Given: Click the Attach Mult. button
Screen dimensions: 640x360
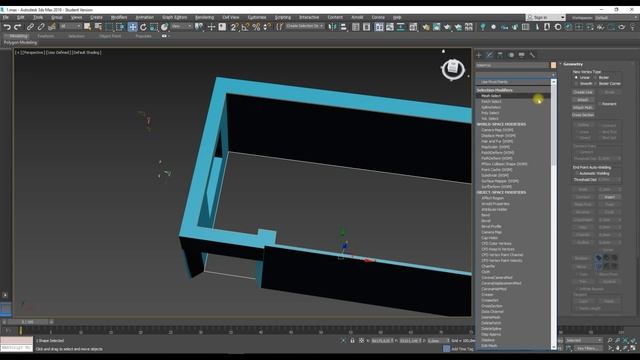Looking at the screenshot, I should [x=583, y=107].
